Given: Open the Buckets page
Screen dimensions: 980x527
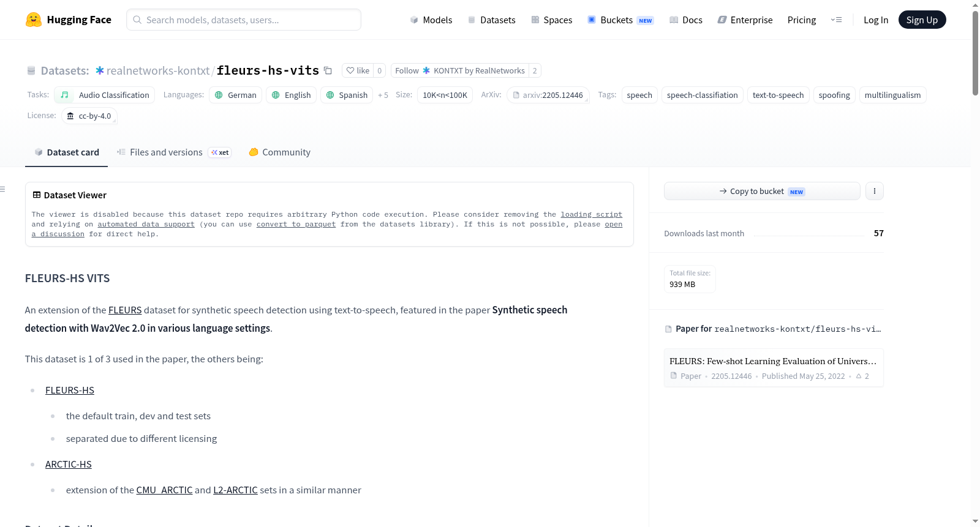Looking at the screenshot, I should coord(620,20).
